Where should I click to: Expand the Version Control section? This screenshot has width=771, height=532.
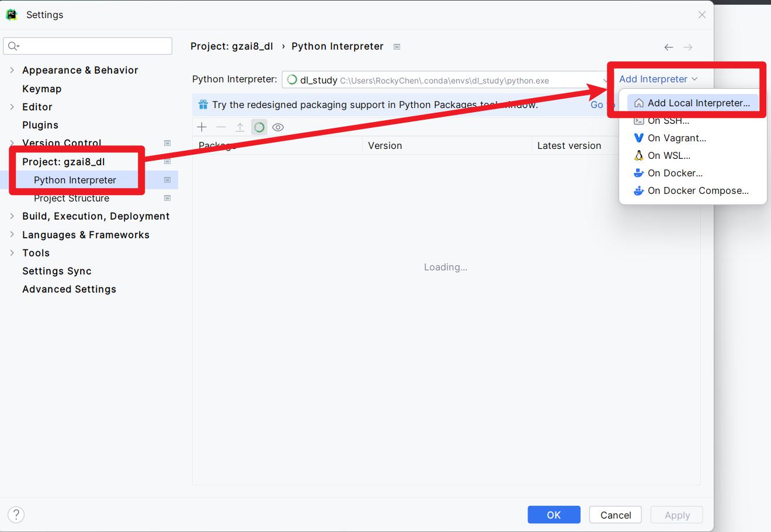12,143
